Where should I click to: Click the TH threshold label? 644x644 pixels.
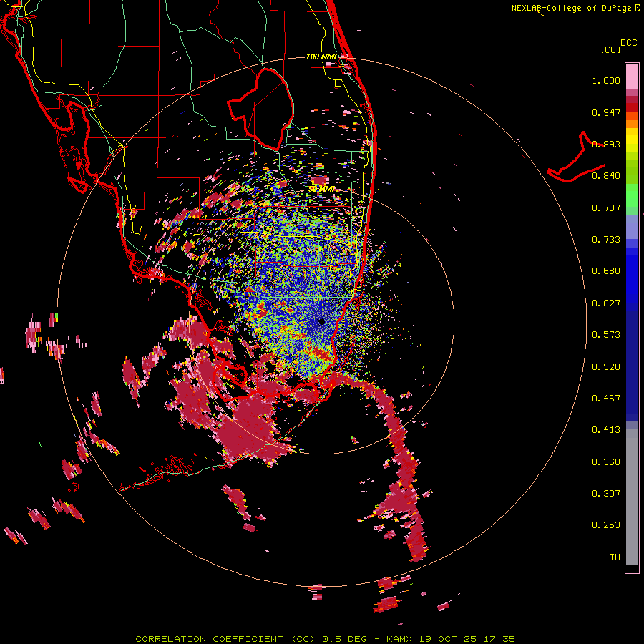[x=615, y=557]
